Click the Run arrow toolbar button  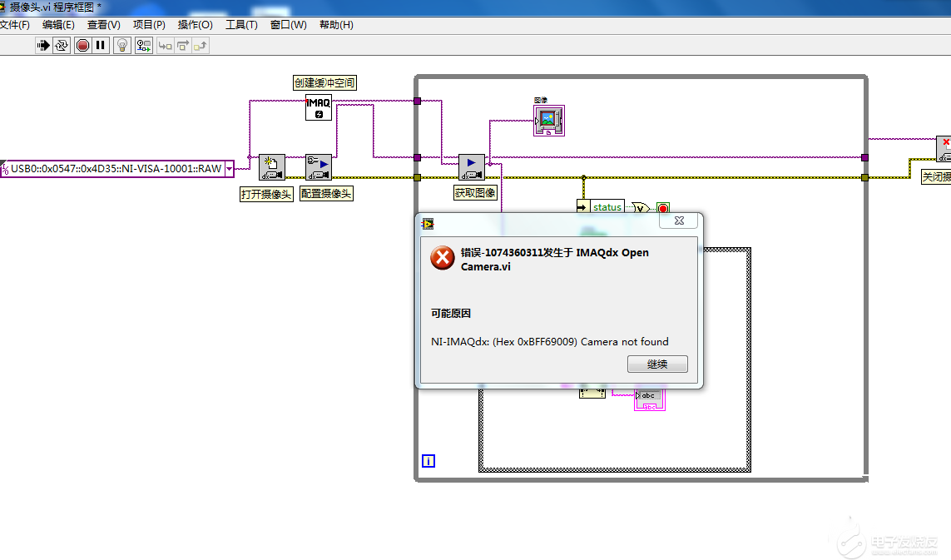pyautogui.click(x=43, y=45)
